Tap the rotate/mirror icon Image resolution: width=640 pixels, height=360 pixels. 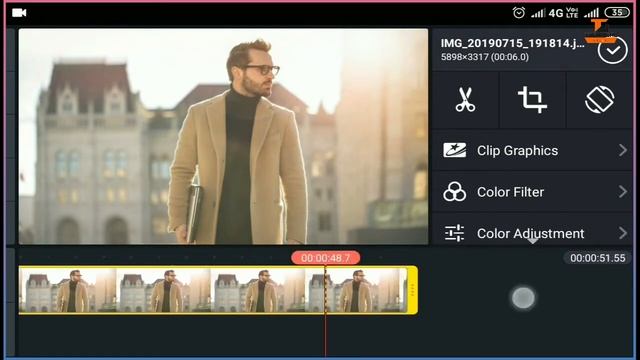[x=599, y=100]
